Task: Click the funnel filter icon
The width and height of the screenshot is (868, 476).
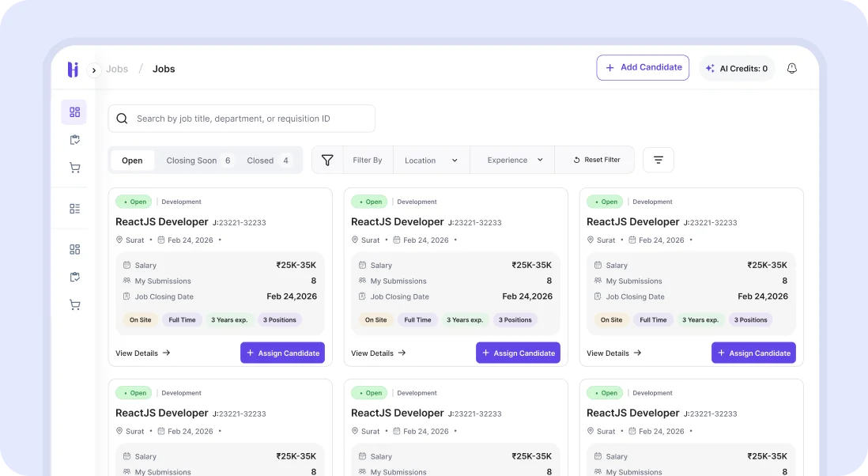Action: tap(327, 160)
